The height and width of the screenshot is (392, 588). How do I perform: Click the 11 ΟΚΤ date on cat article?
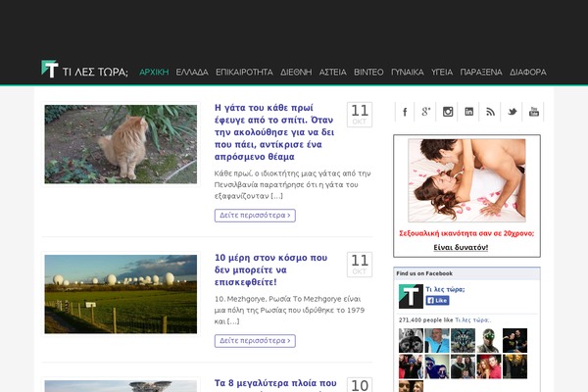tap(360, 115)
